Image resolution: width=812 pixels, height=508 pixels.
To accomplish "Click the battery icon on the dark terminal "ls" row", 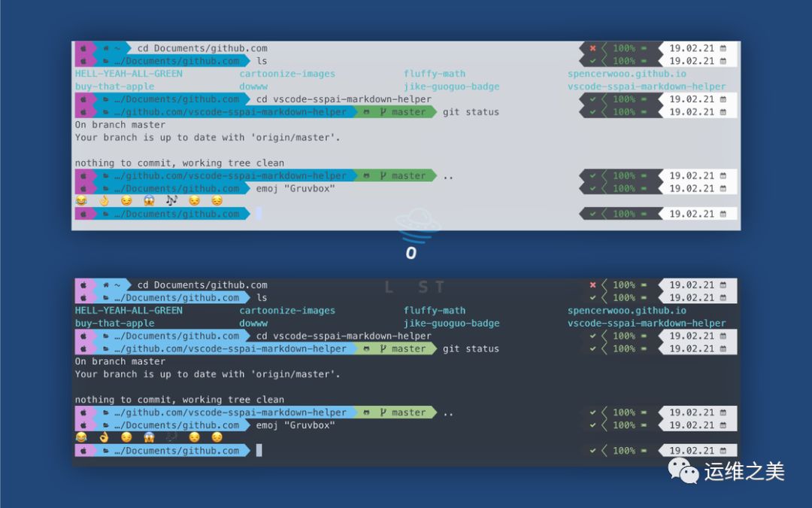I will coord(644,298).
